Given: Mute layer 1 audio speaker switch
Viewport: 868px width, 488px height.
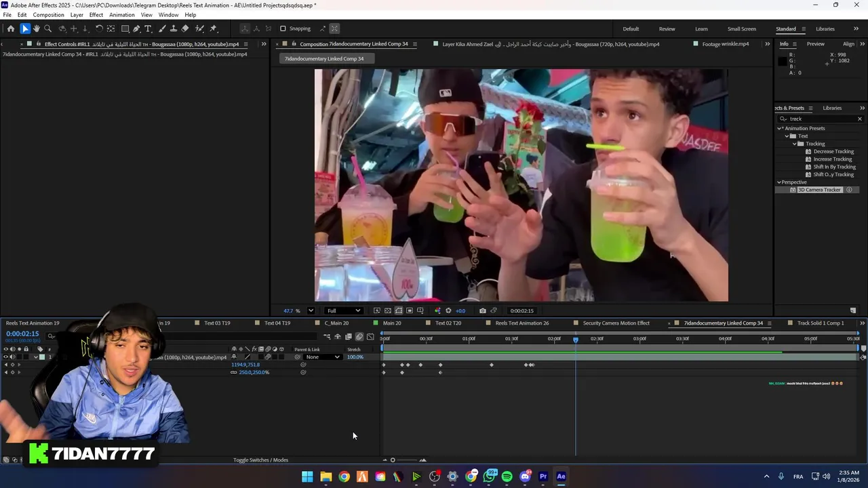Looking at the screenshot, I should 12,357.
